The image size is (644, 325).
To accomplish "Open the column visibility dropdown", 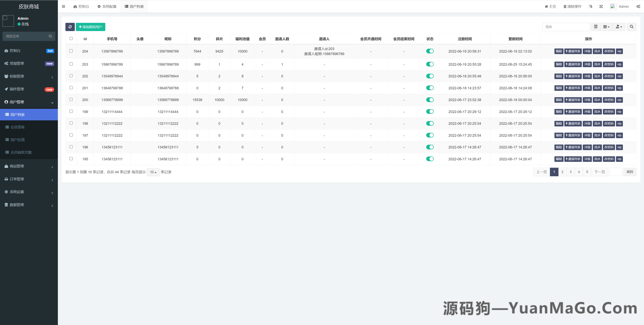I will [x=606, y=27].
